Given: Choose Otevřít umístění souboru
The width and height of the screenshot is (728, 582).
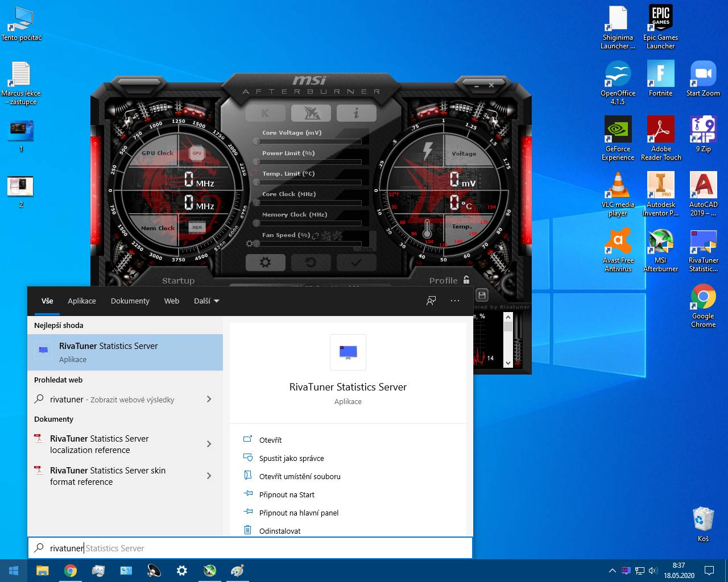Looking at the screenshot, I should pyautogui.click(x=300, y=476).
